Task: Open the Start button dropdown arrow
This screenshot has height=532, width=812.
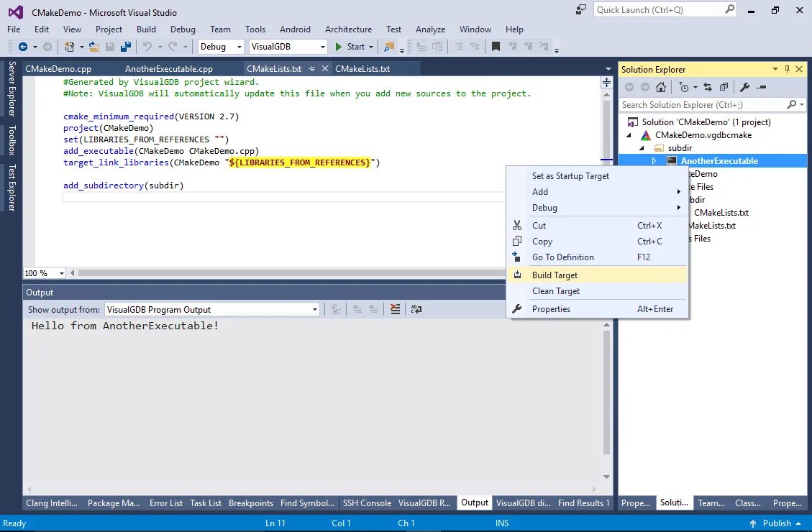Action: (x=371, y=47)
